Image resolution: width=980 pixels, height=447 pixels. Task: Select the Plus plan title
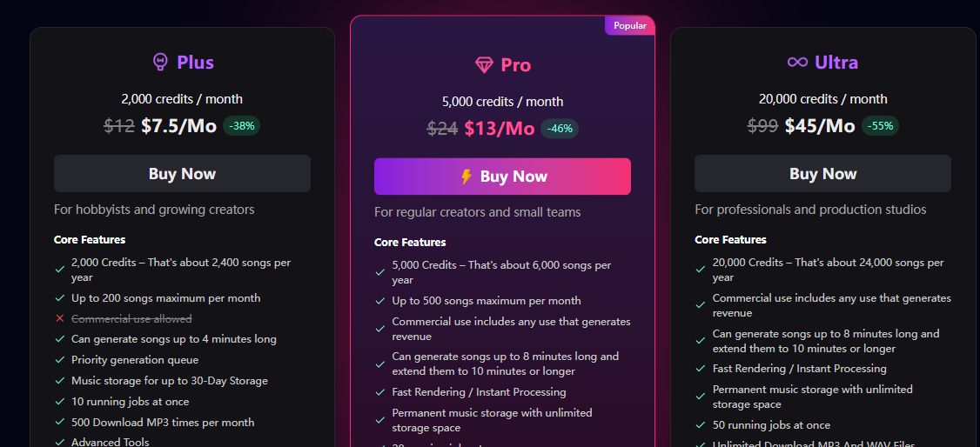195,62
